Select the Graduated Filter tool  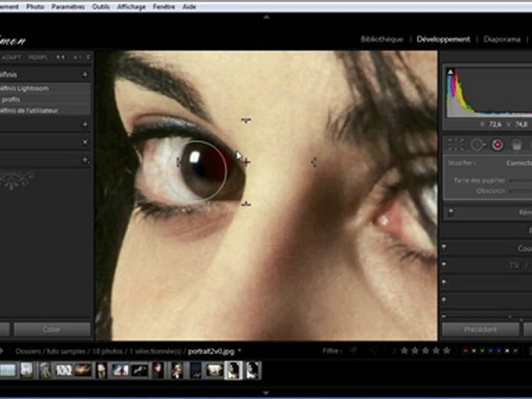tap(516, 145)
